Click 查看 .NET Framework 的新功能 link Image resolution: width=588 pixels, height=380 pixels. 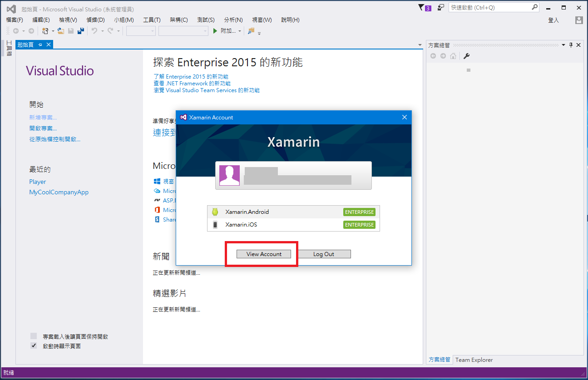point(192,84)
